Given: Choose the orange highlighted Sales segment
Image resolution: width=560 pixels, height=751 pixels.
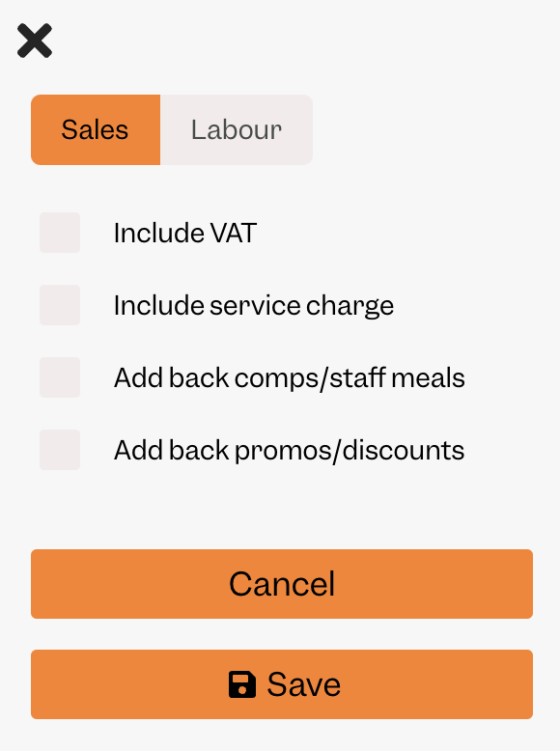Looking at the screenshot, I should [96, 129].
